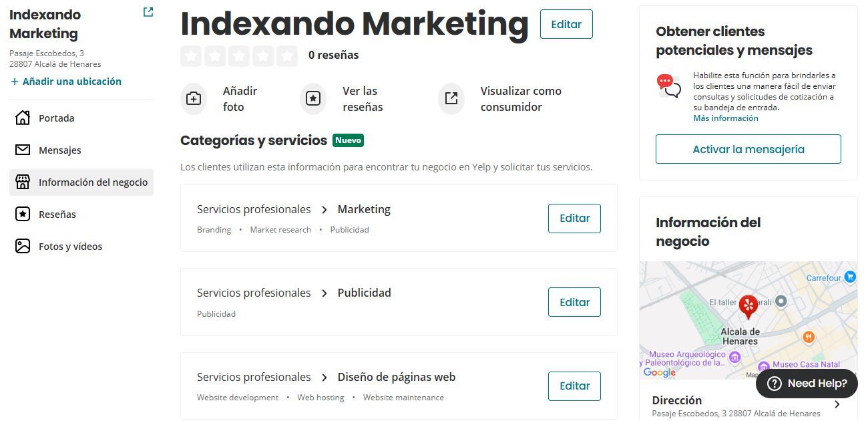The image size is (868, 421).
Task: Edit the Diseño de páginas web category
Action: pos(574,386)
